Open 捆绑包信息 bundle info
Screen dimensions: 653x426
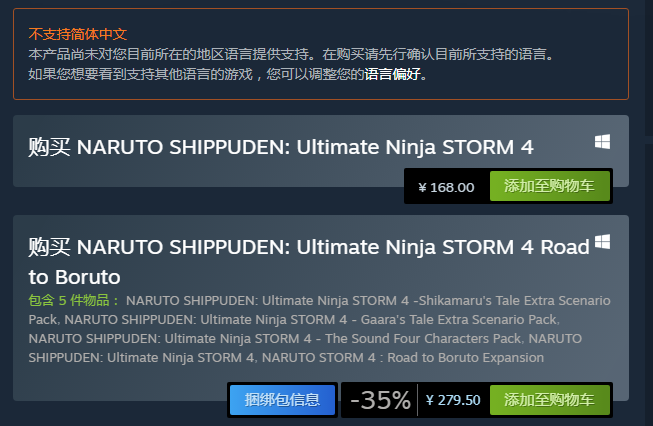(282, 400)
